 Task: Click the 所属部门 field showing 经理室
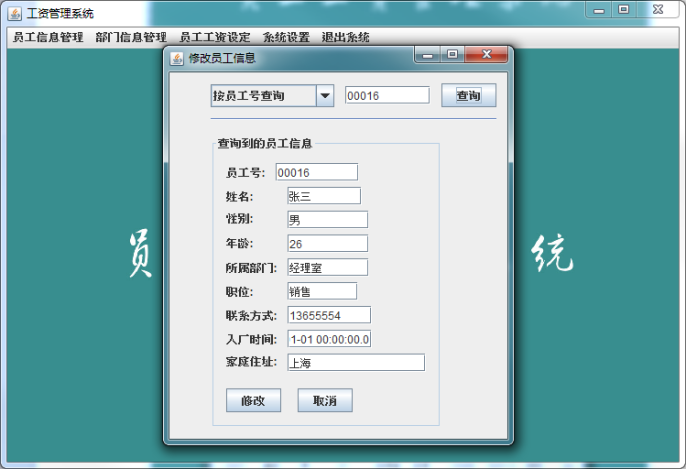point(327,267)
